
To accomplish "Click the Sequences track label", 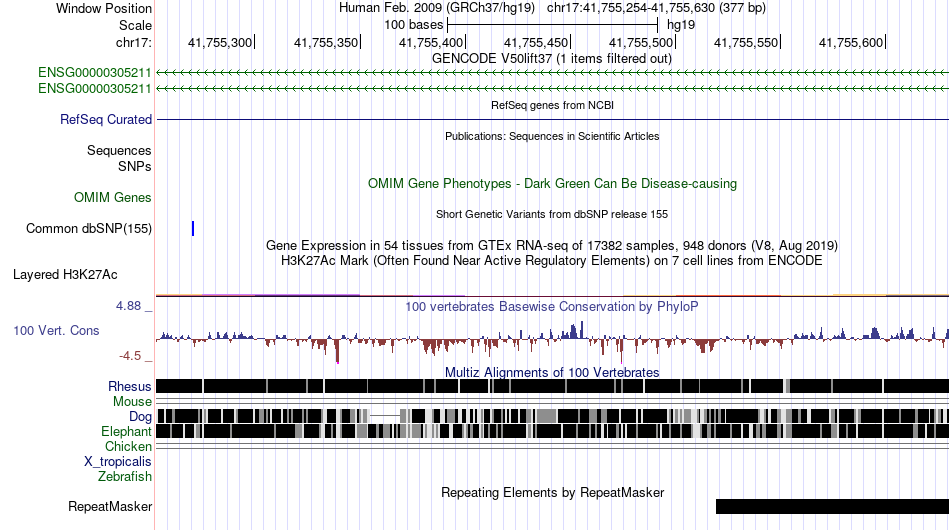I will pyautogui.click(x=119, y=150).
